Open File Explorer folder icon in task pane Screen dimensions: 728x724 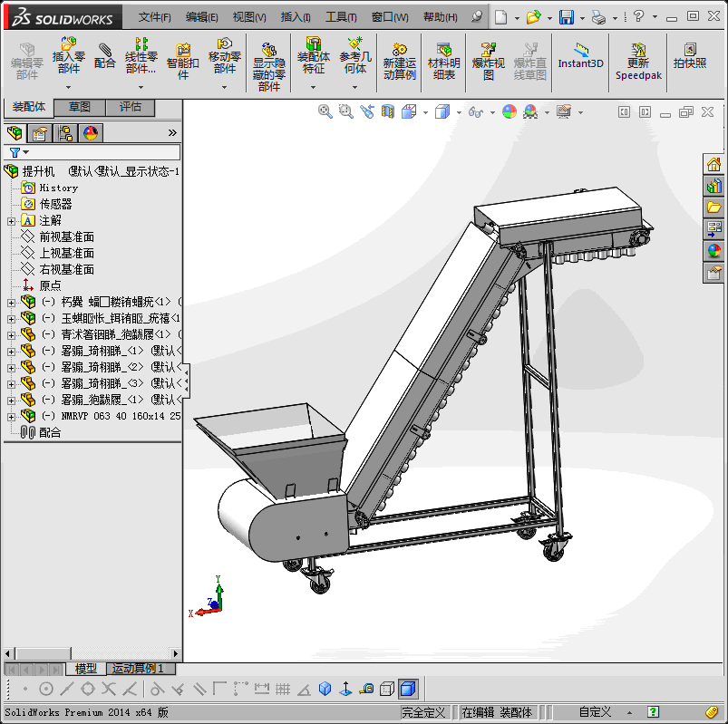pos(713,207)
